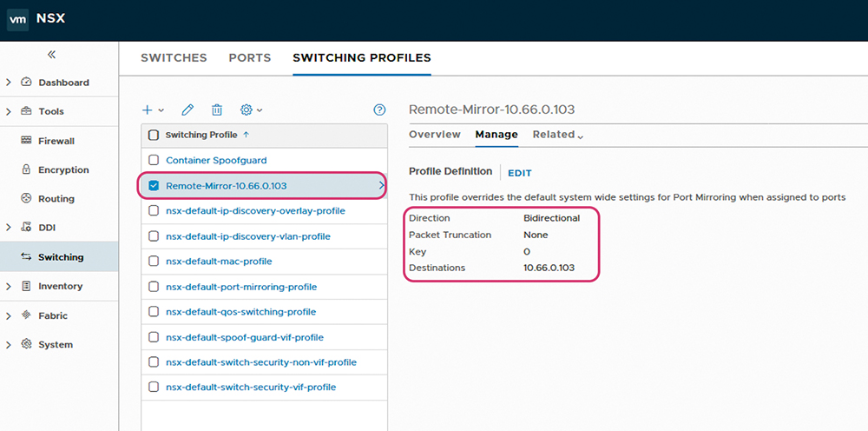Image resolution: width=868 pixels, height=431 pixels.
Task: Check nsx-default-qos-switching-profile checkbox
Action: (x=154, y=311)
